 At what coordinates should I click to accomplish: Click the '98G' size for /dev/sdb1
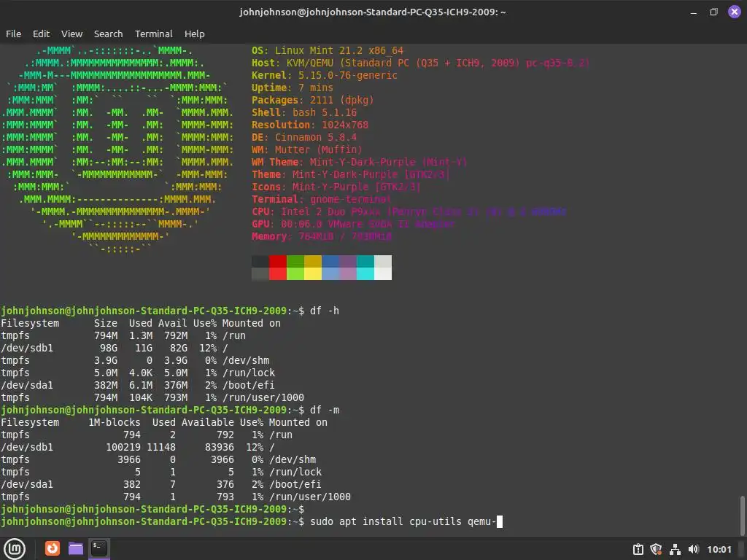(109, 348)
